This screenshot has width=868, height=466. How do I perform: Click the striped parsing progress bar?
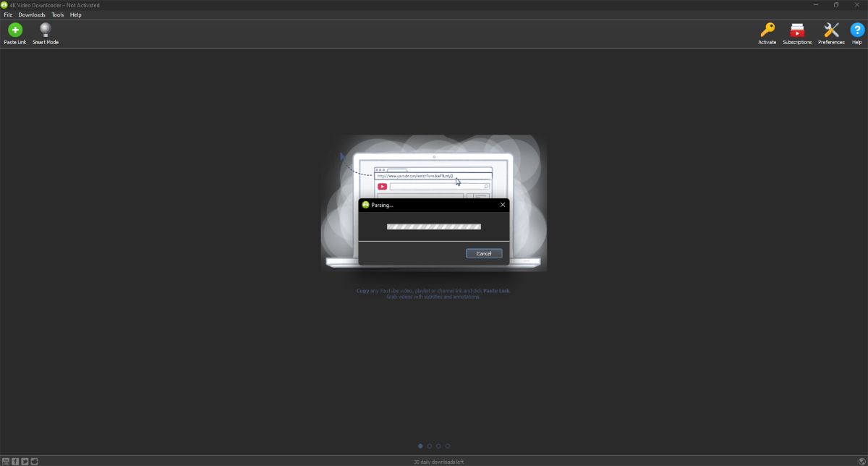[x=434, y=226]
